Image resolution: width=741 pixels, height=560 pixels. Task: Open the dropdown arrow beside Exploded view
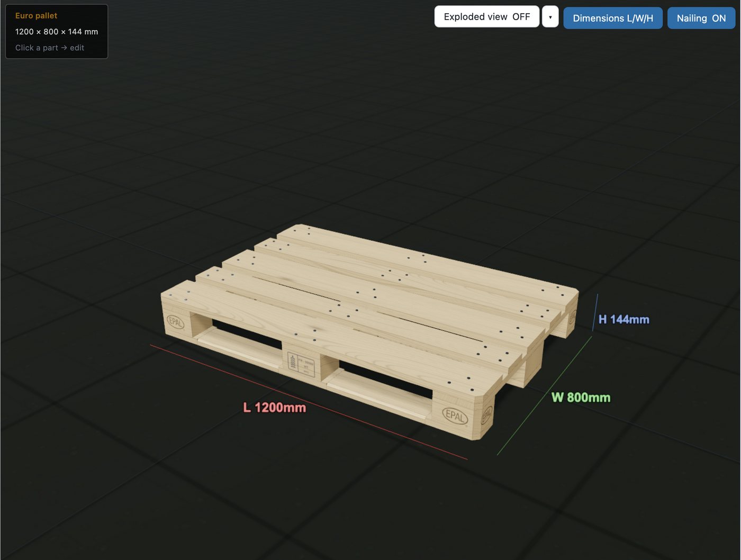tap(550, 17)
